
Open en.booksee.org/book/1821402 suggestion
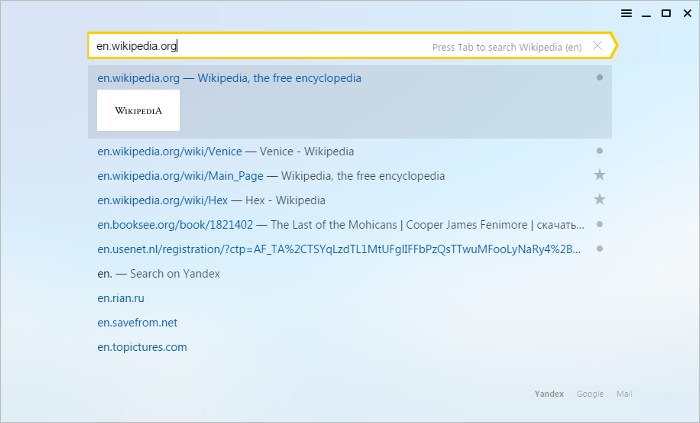tap(341, 225)
